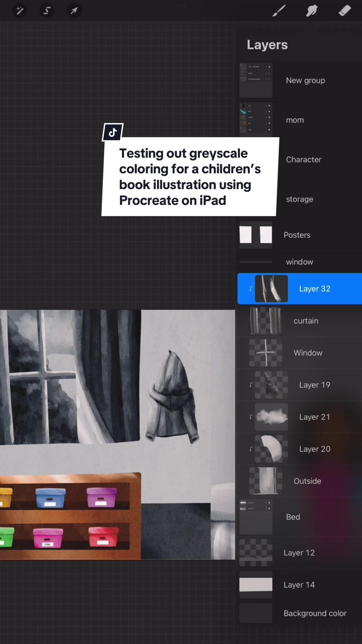Screen dimensions: 362x644
Task: Click the Bed group thumbnail
Action: pos(256,517)
